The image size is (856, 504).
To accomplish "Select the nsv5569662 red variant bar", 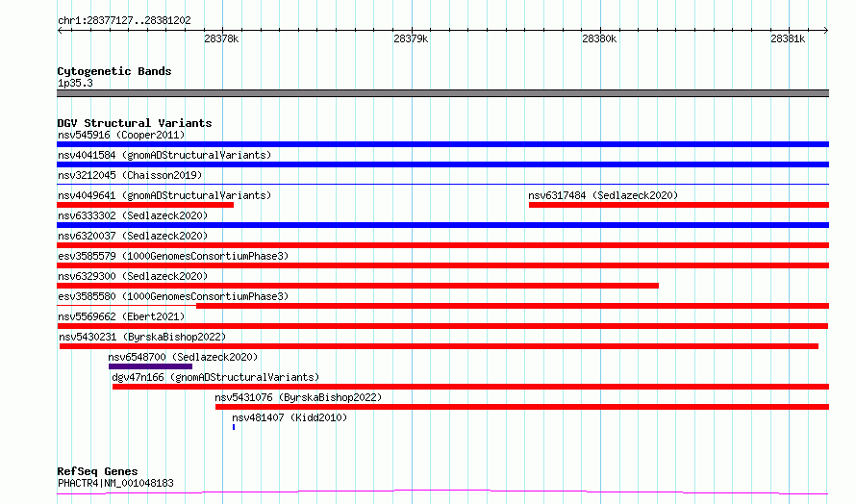I will point(442,326).
